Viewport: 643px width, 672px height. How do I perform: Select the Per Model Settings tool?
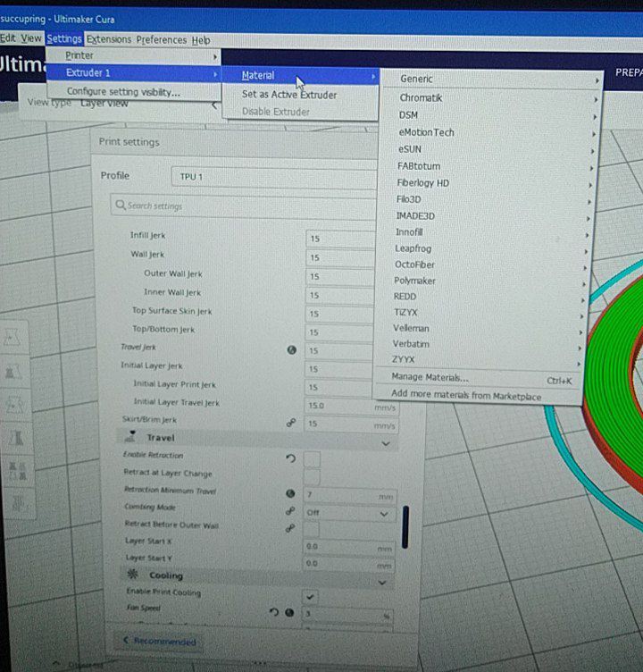click(17, 471)
